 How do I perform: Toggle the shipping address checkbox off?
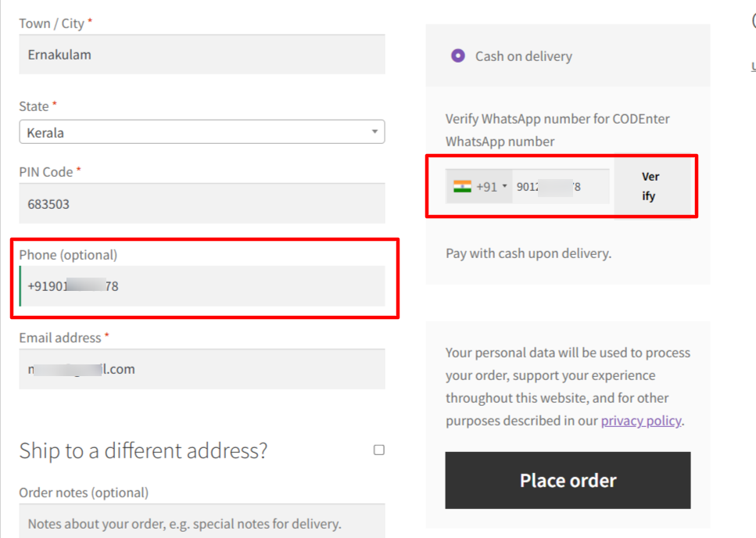pyautogui.click(x=378, y=450)
